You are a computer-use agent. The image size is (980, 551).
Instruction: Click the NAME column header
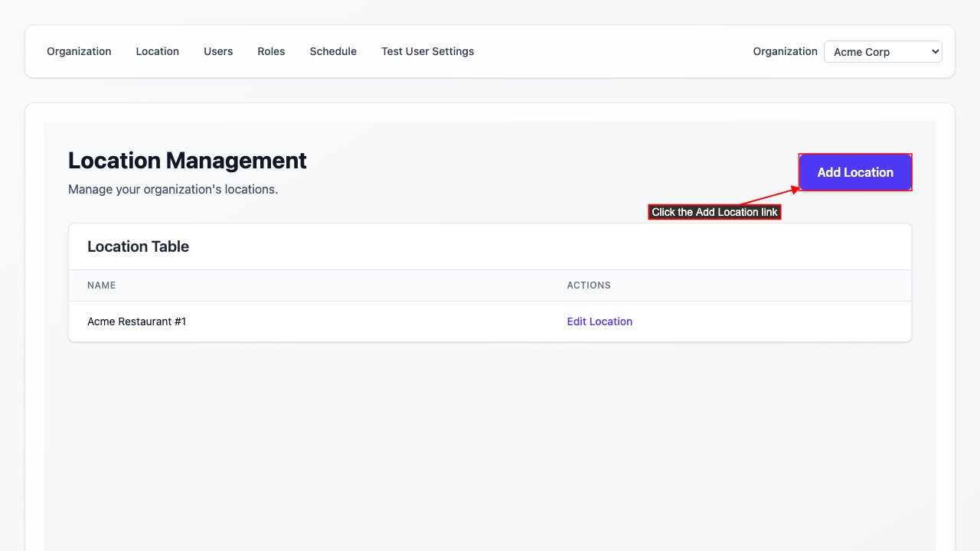click(x=102, y=285)
